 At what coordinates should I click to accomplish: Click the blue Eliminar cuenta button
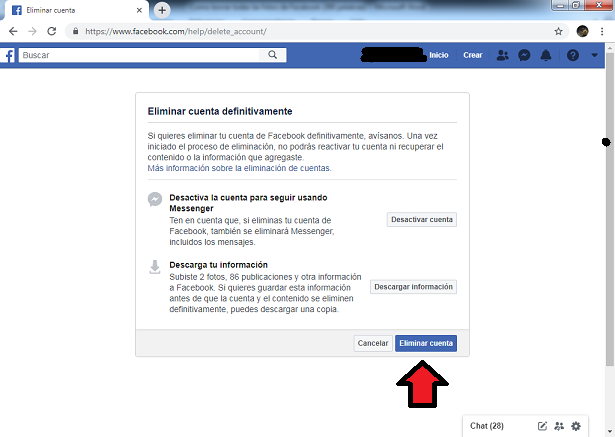tap(426, 343)
